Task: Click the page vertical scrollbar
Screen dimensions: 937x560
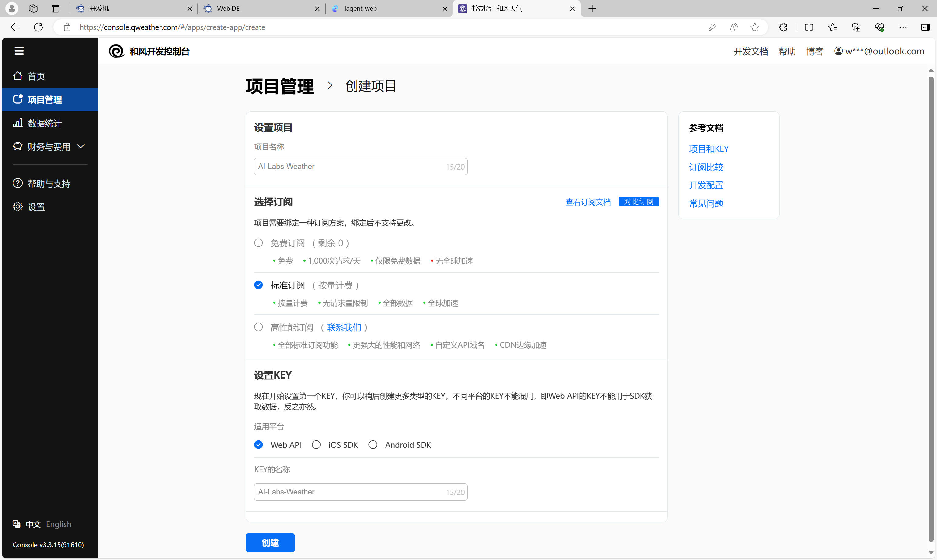Action: click(931, 310)
